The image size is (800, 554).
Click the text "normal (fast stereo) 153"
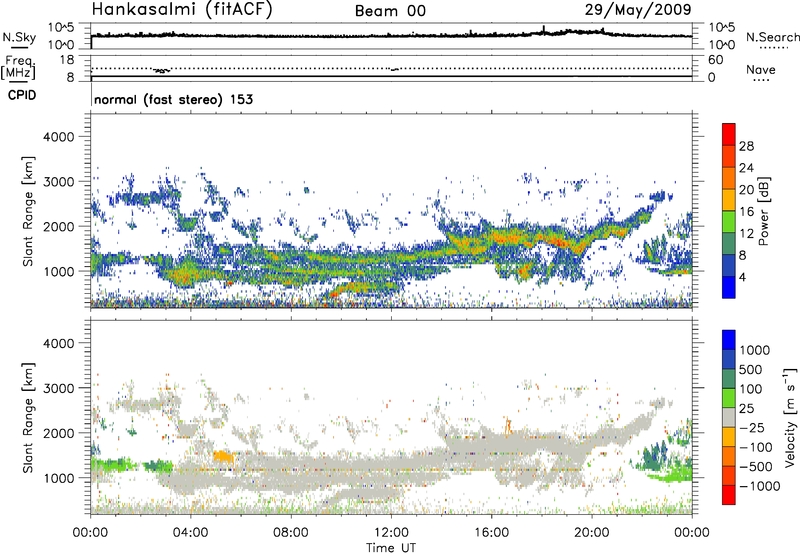click(173, 99)
